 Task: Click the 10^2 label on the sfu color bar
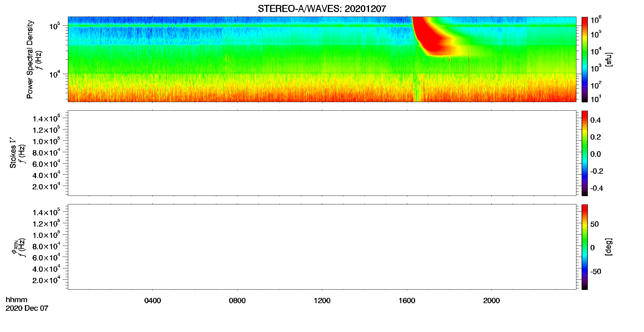point(596,85)
